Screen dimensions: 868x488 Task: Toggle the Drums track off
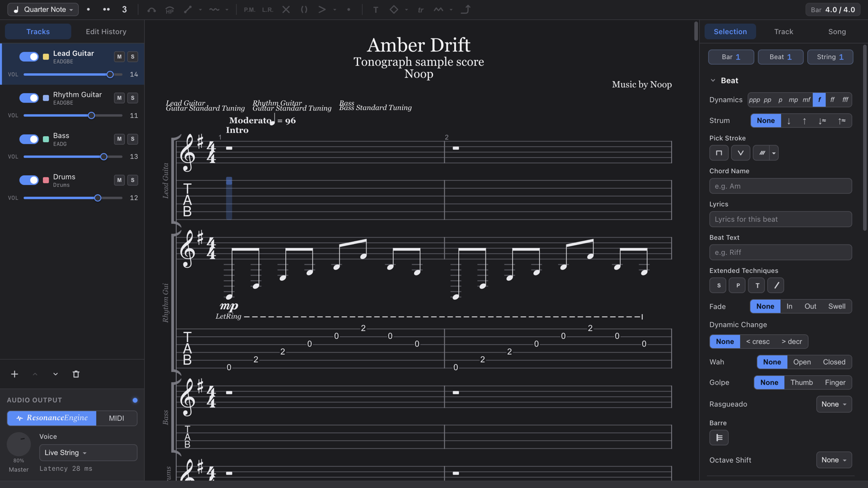pos(29,180)
